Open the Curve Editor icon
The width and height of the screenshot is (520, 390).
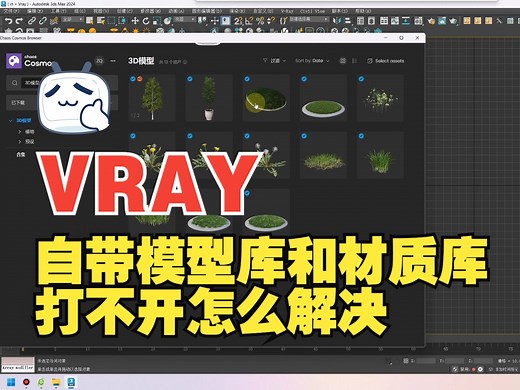point(395,21)
